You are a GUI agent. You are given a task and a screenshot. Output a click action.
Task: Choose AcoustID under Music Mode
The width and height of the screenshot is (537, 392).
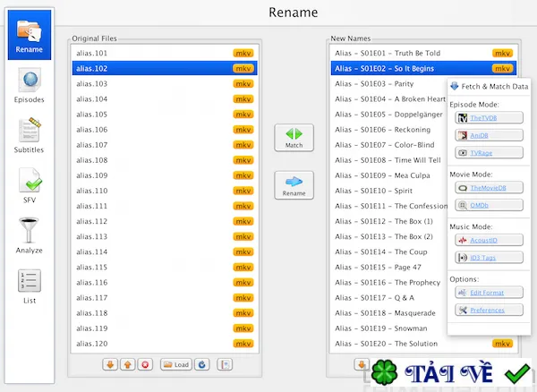(x=489, y=240)
